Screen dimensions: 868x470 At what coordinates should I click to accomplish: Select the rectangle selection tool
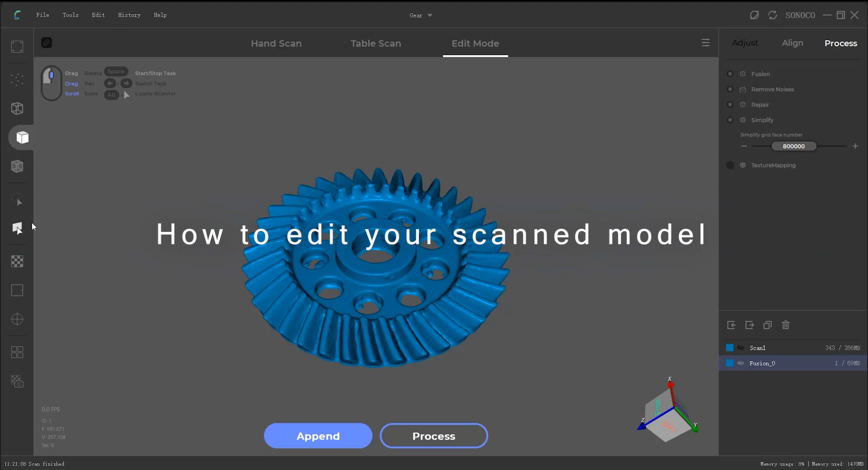click(17, 291)
